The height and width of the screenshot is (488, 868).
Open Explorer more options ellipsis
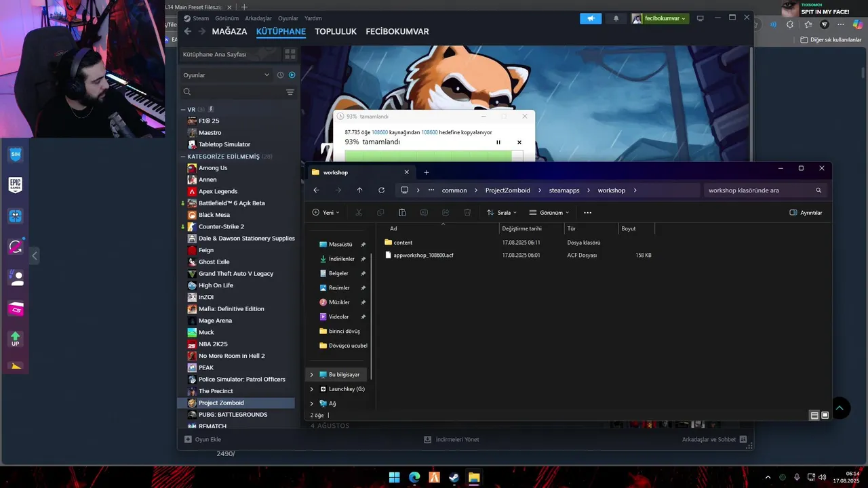tap(587, 213)
